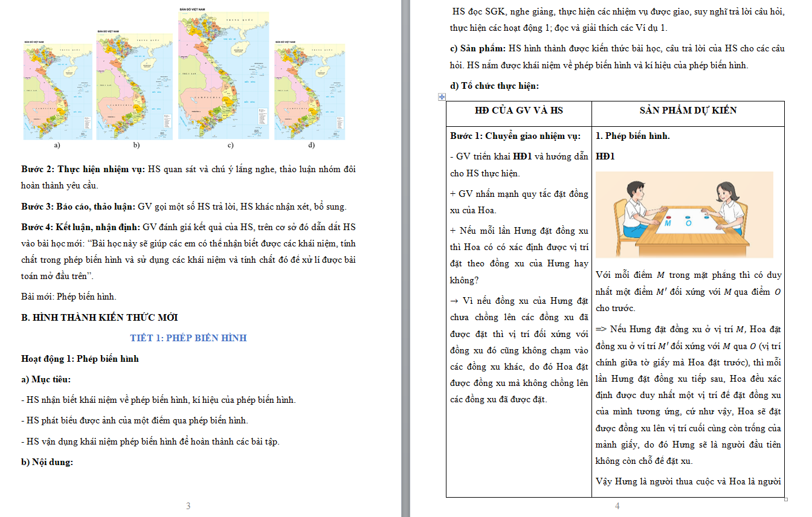812x517 pixels.
Task: Click Bước 1: Chuyển giao nhiệm vụ in table
Action: point(515,136)
